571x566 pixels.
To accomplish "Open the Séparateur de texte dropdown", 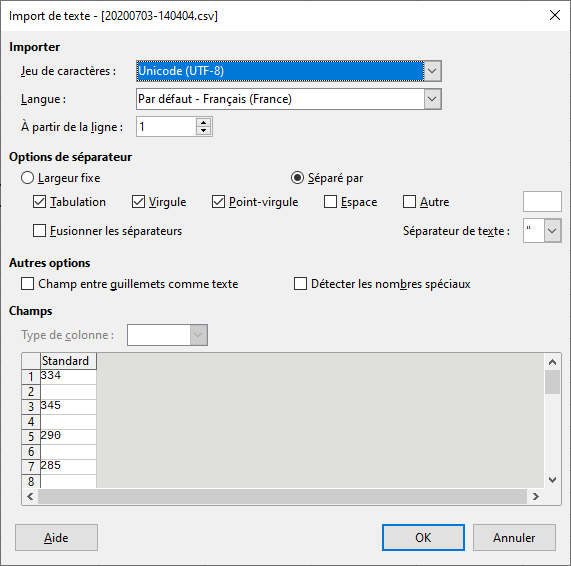I will 552,231.
